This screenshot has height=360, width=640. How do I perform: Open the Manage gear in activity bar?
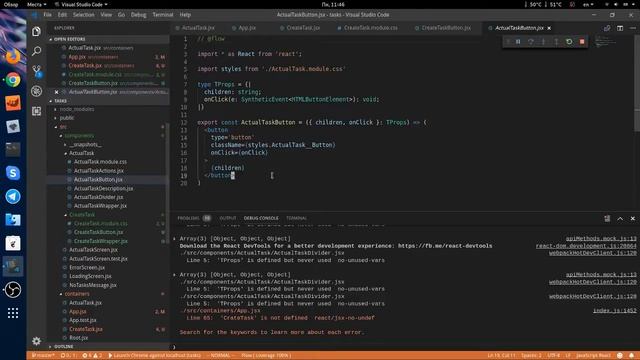[36, 341]
